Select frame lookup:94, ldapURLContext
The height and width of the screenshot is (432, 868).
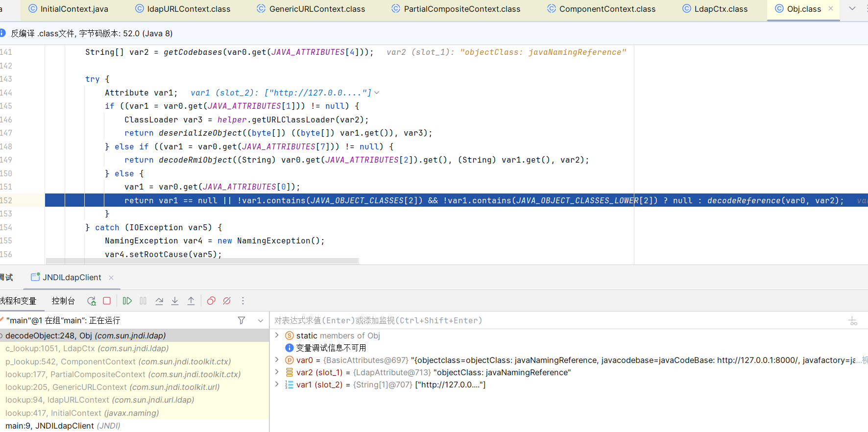click(x=134, y=400)
